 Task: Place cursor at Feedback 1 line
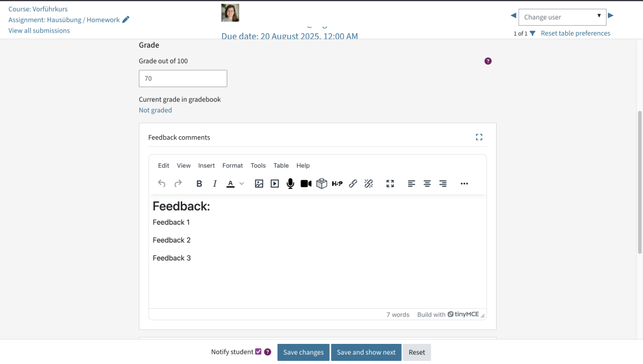pos(171,222)
